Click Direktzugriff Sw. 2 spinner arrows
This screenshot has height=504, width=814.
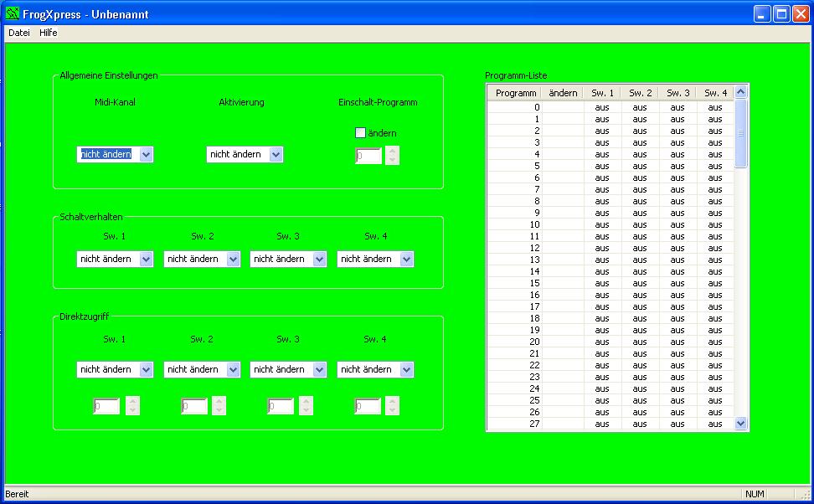(219, 406)
